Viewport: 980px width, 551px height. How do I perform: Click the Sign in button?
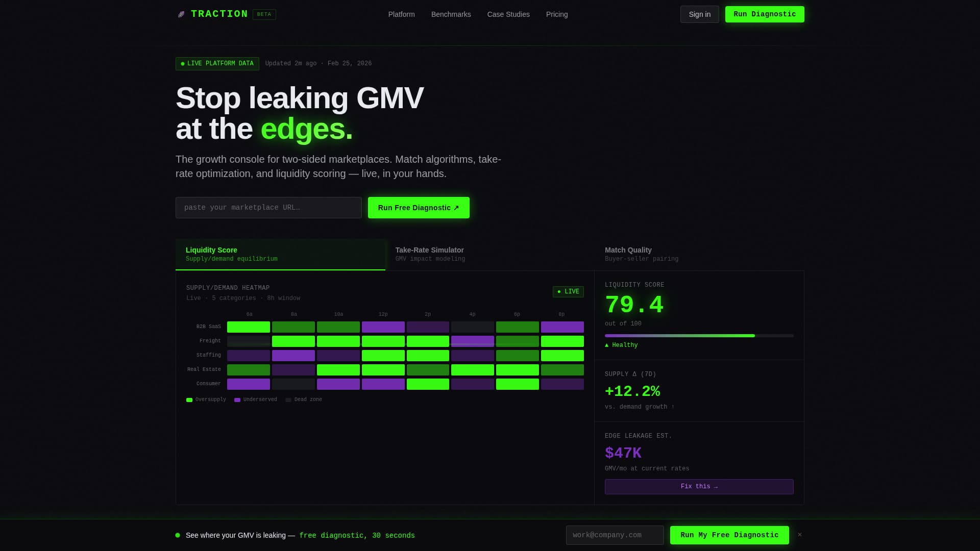[x=699, y=14]
